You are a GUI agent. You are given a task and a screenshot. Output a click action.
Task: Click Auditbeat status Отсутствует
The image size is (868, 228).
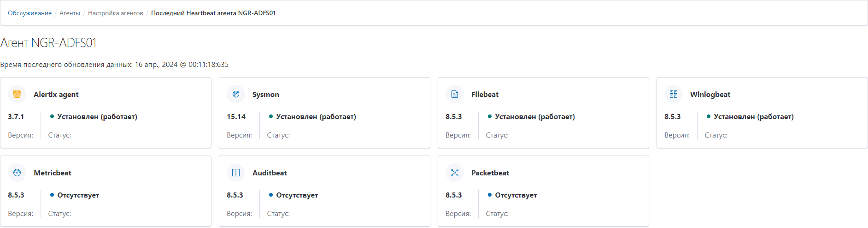(297, 195)
